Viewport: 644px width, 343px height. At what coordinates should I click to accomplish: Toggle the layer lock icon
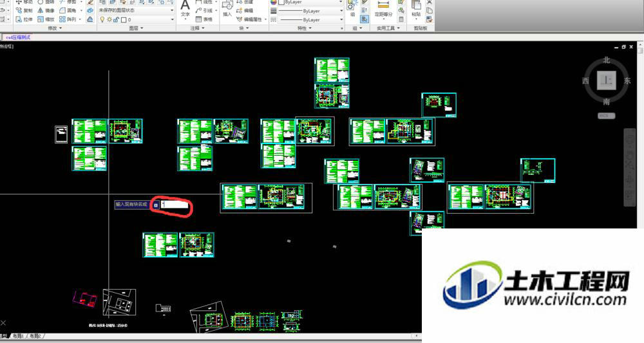(x=116, y=19)
